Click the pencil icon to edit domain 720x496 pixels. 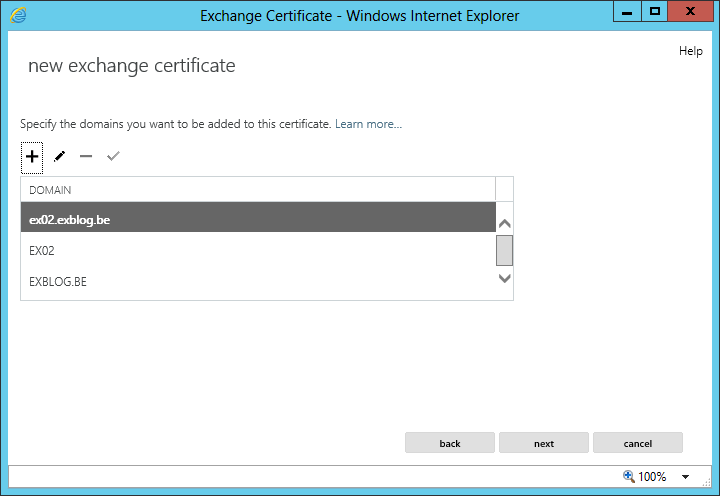click(59, 157)
